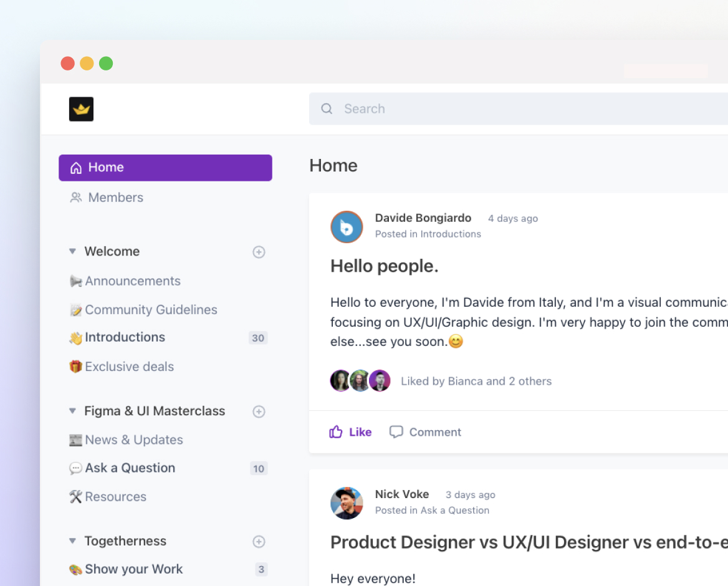Click the yellow minimize window button
The image size is (728, 586).
coord(87,63)
